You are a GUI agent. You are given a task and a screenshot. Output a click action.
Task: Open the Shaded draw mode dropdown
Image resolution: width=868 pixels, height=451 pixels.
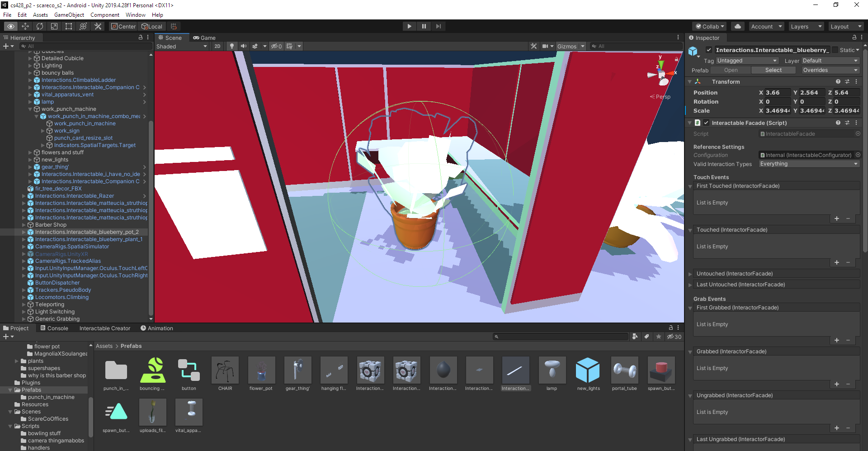point(182,46)
